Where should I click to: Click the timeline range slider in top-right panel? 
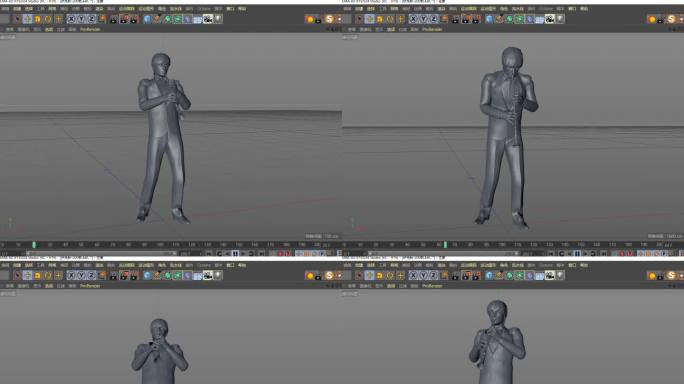point(443,253)
